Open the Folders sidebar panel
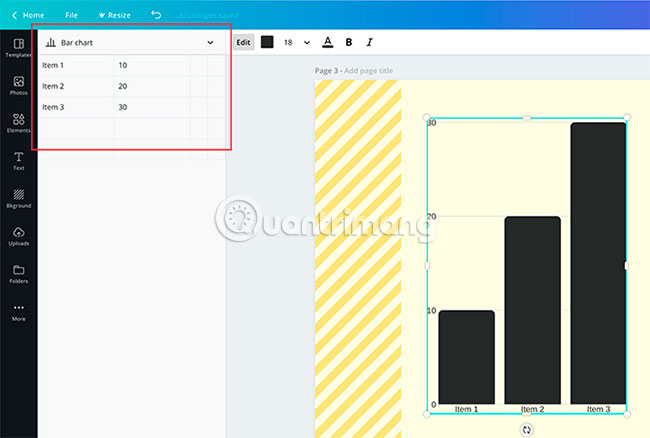650x438 pixels. [19, 274]
